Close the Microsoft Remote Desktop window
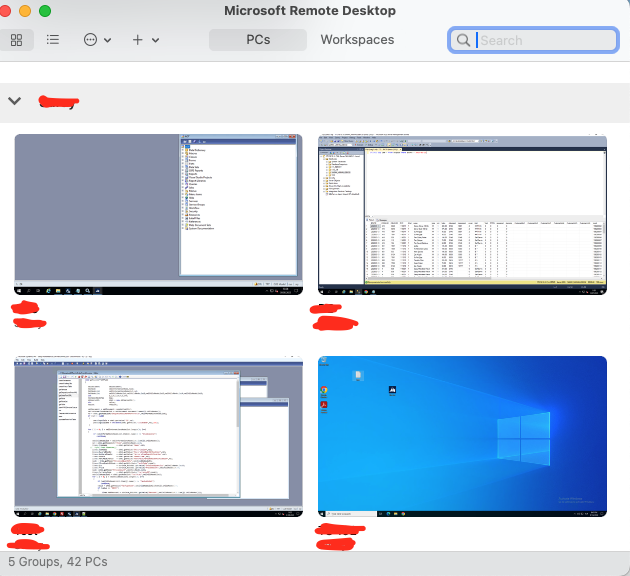This screenshot has width=630, height=576. click(x=9, y=10)
